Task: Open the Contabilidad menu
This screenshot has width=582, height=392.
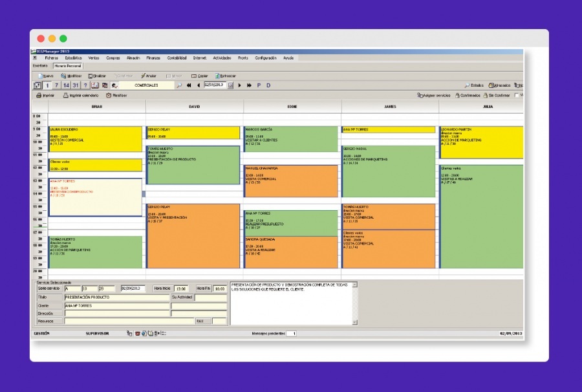Action: pos(177,58)
